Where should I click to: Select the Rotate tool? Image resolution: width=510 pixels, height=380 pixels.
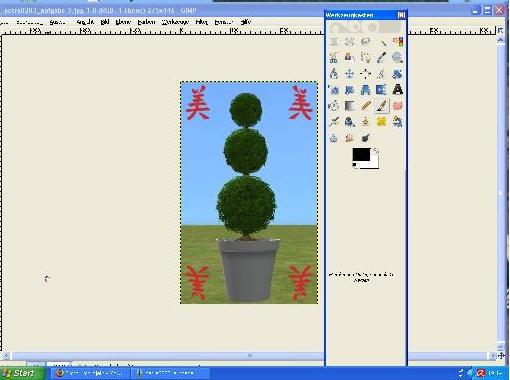point(398,74)
